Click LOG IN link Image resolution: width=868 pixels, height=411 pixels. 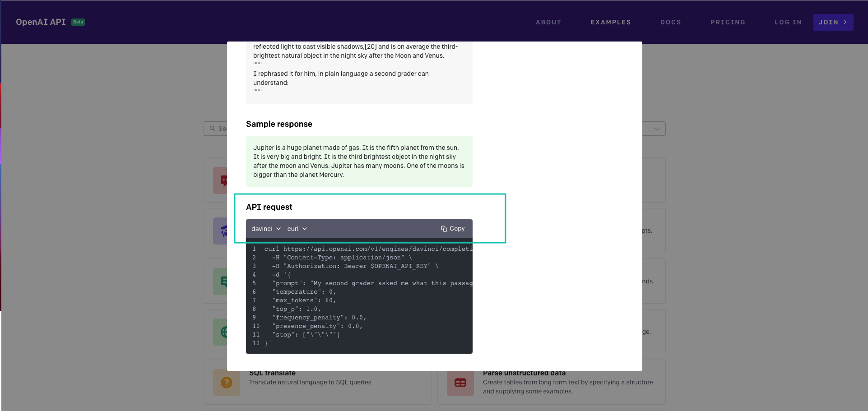coord(788,22)
